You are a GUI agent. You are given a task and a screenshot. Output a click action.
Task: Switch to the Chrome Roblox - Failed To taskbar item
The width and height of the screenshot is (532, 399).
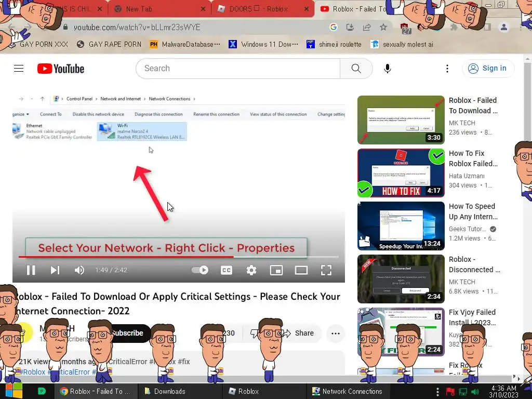(95, 391)
